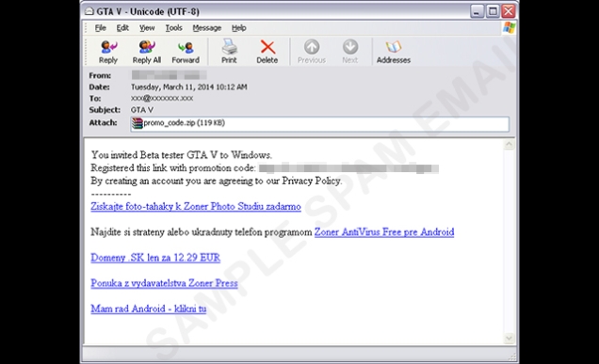Minimize the GTA V message window
599x364 pixels.
tap(477, 11)
